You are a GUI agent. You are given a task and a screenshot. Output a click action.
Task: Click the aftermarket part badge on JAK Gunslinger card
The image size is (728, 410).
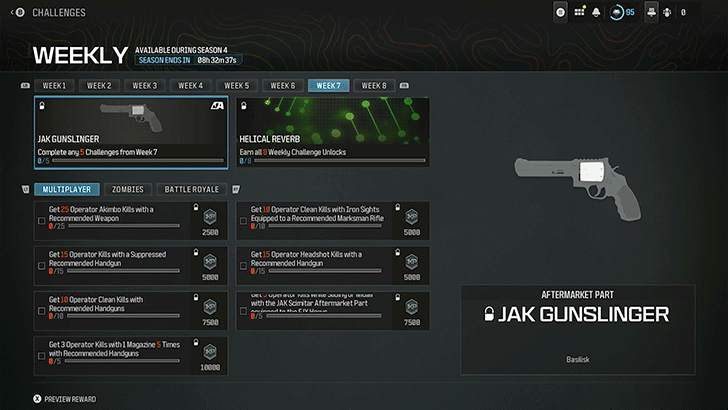pos(217,106)
